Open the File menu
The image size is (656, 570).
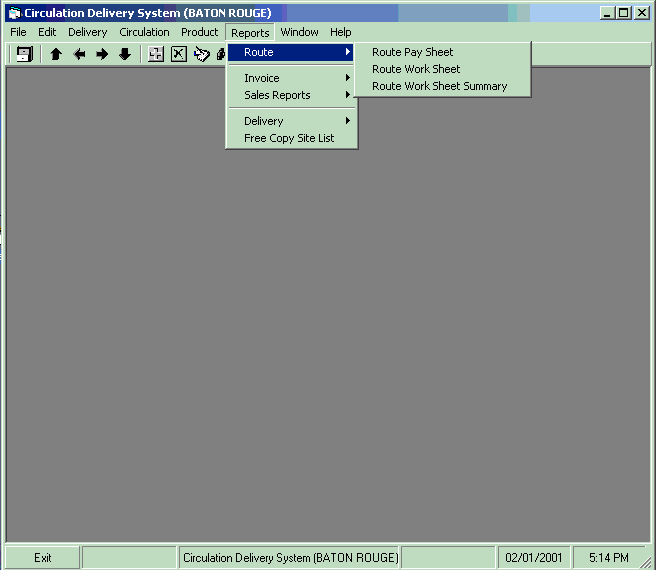(18, 32)
